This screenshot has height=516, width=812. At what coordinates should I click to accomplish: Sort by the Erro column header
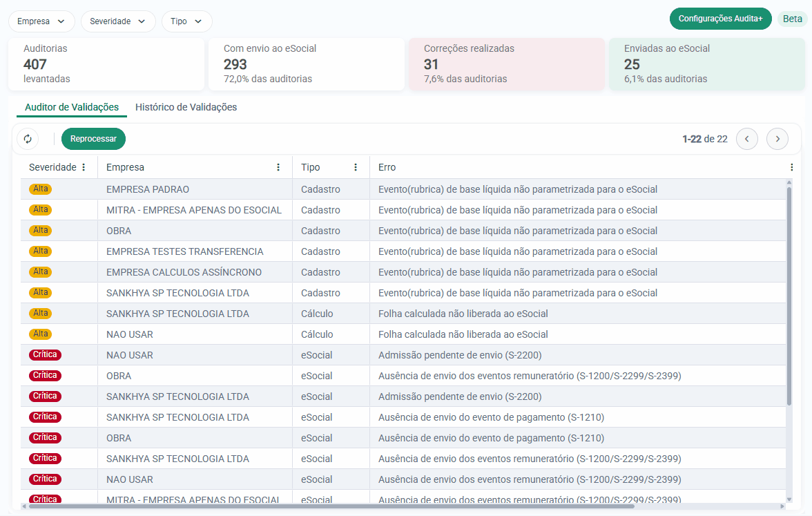click(x=387, y=167)
